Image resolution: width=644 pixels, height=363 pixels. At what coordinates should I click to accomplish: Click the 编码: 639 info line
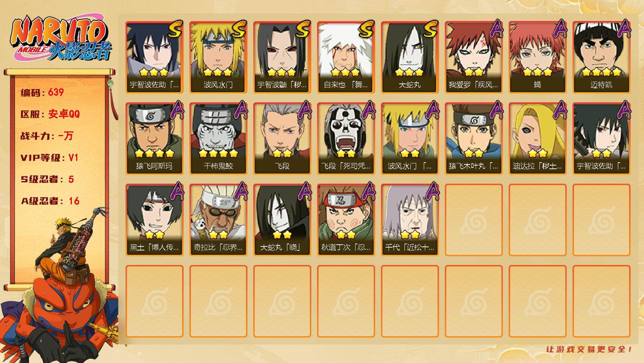pos(42,93)
